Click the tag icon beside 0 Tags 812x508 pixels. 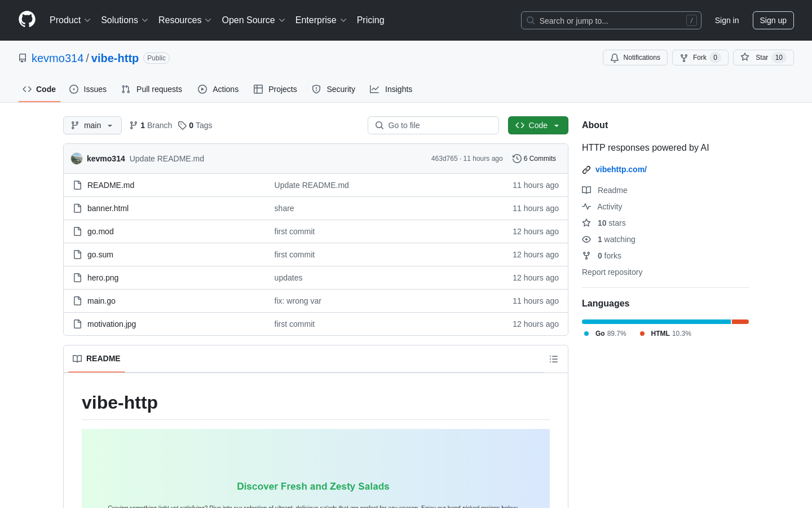(182, 125)
